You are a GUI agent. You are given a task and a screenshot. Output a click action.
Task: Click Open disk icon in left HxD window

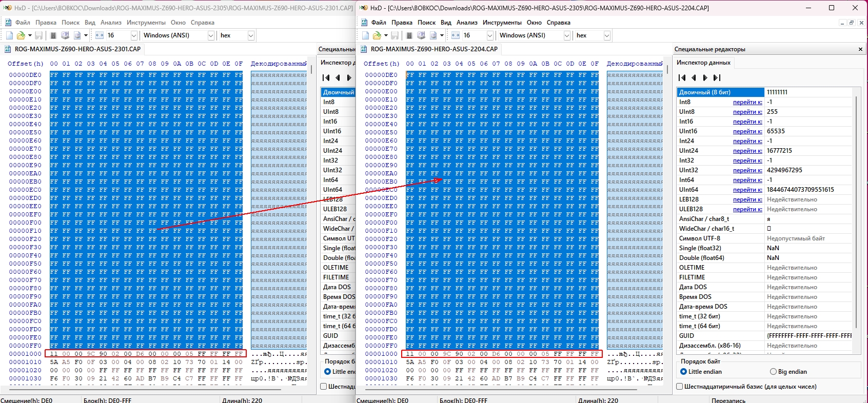[65, 35]
